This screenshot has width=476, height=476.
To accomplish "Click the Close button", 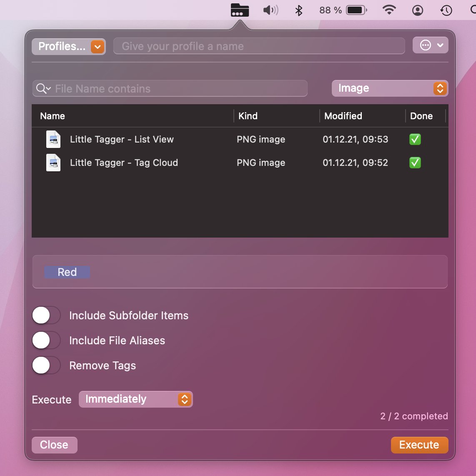I will tap(54, 445).
